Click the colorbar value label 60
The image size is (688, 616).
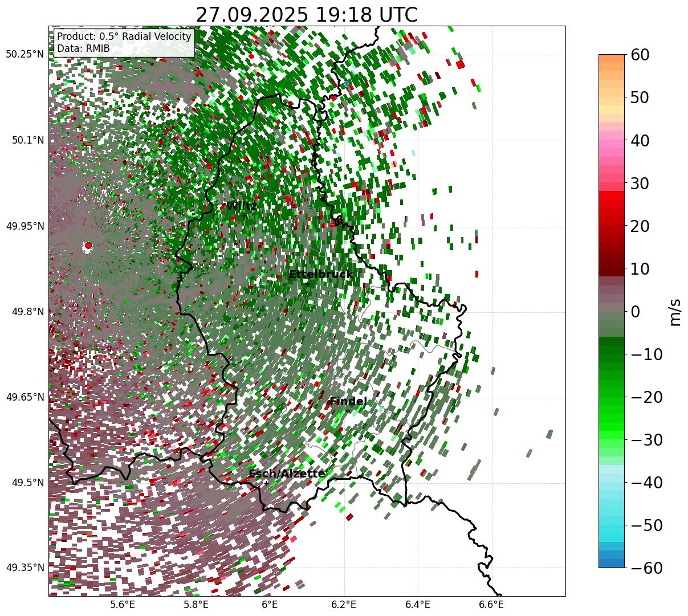click(641, 55)
